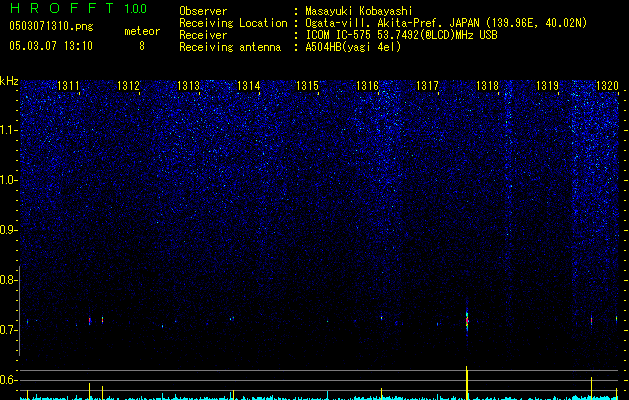Select observer name Masayuki Kobayashi
The width and height of the screenshot is (629, 400).
[359, 11]
